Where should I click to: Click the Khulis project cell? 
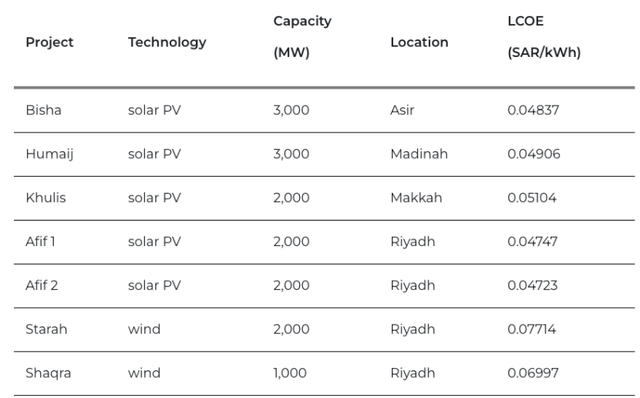(x=46, y=198)
